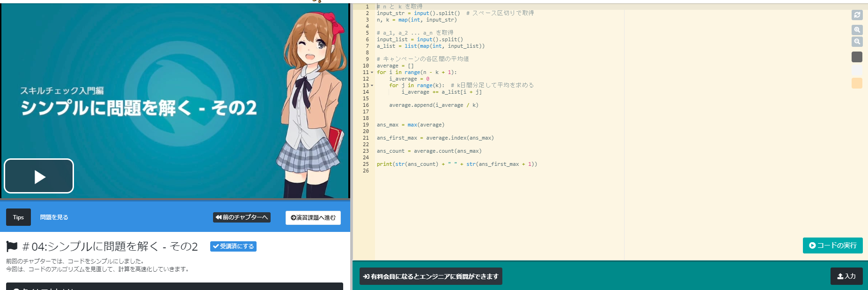Screen dimensions: 868x290
Task: Mark lesson completed with 受講済にする
Action: [x=233, y=246]
